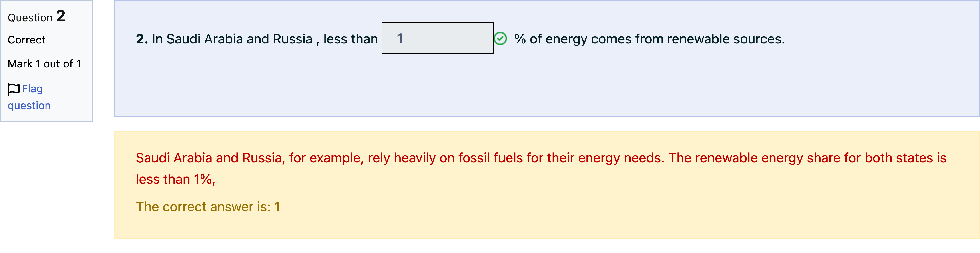Click the Mark 1 out of 1 text

(44, 64)
